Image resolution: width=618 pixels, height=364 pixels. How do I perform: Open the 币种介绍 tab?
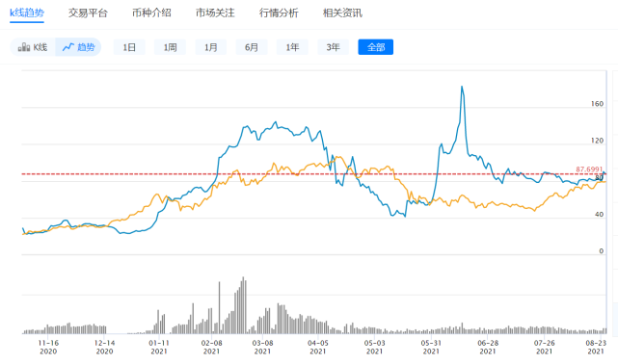[x=151, y=13]
